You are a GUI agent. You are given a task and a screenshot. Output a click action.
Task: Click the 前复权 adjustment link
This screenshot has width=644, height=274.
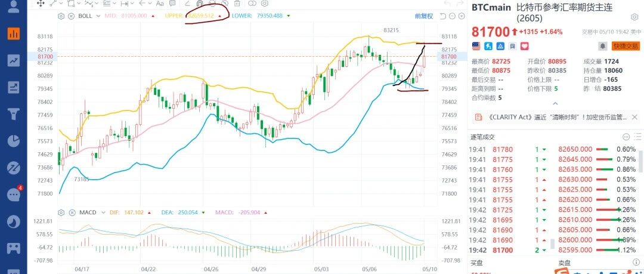(424, 17)
